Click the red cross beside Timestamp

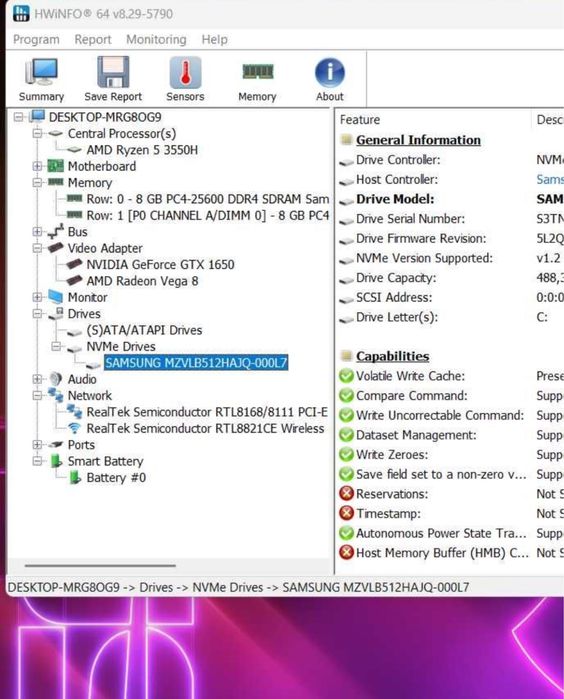pyautogui.click(x=346, y=513)
